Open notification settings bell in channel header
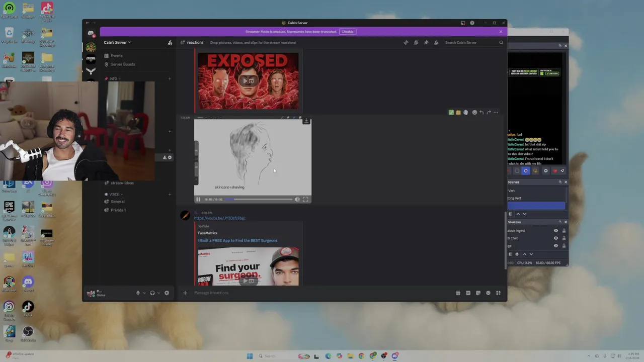 click(416, 43)
